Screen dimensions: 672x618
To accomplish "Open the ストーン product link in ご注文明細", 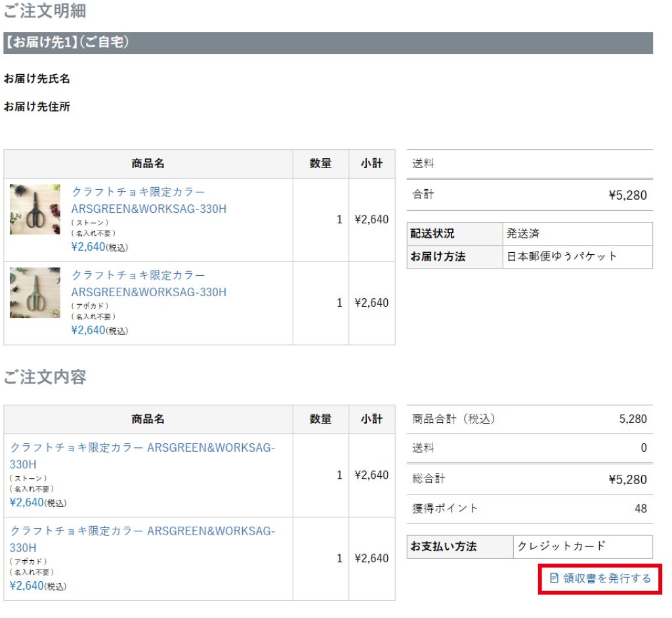I will pos(149,200).
